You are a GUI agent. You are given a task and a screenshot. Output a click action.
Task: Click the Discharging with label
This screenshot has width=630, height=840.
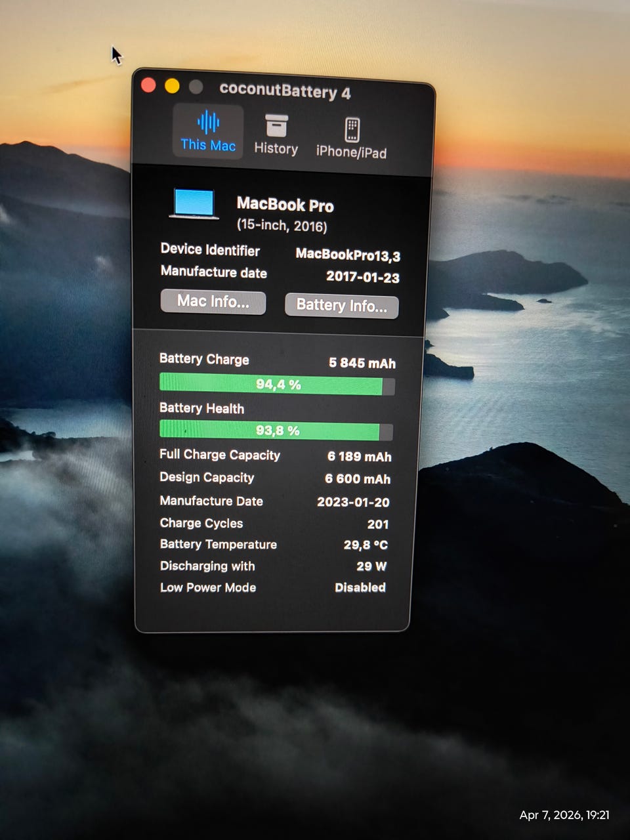tap(207, 566)
